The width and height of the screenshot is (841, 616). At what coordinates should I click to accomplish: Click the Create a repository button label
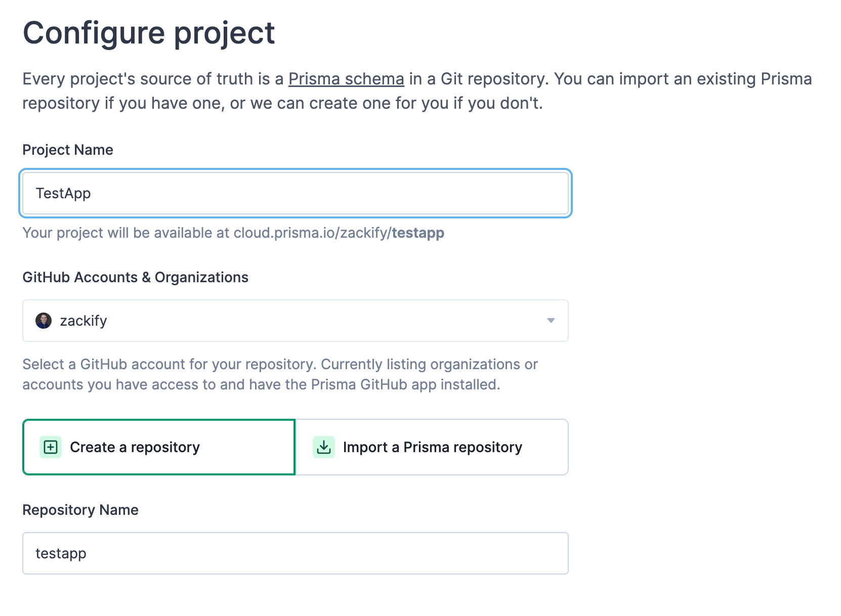pyautogui.click(x=135, y=447)
